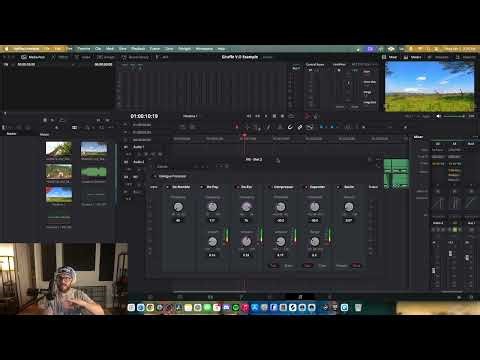Screen dimensions: 480x360
Task: Click the master volume slider under viewer
Action: click(x=454, y=116)
